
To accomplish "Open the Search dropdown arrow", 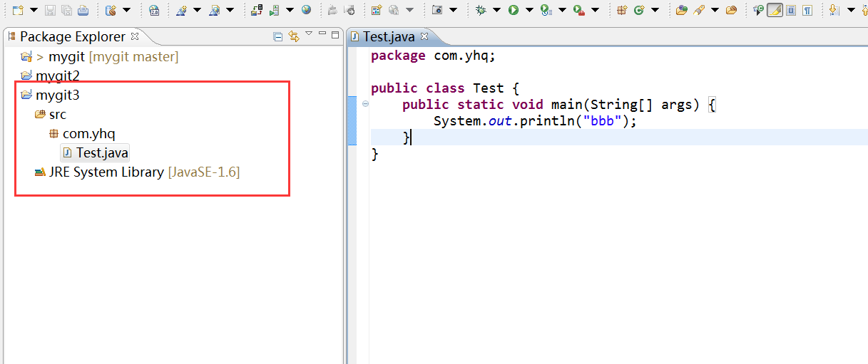I will (x=715, y=10).
